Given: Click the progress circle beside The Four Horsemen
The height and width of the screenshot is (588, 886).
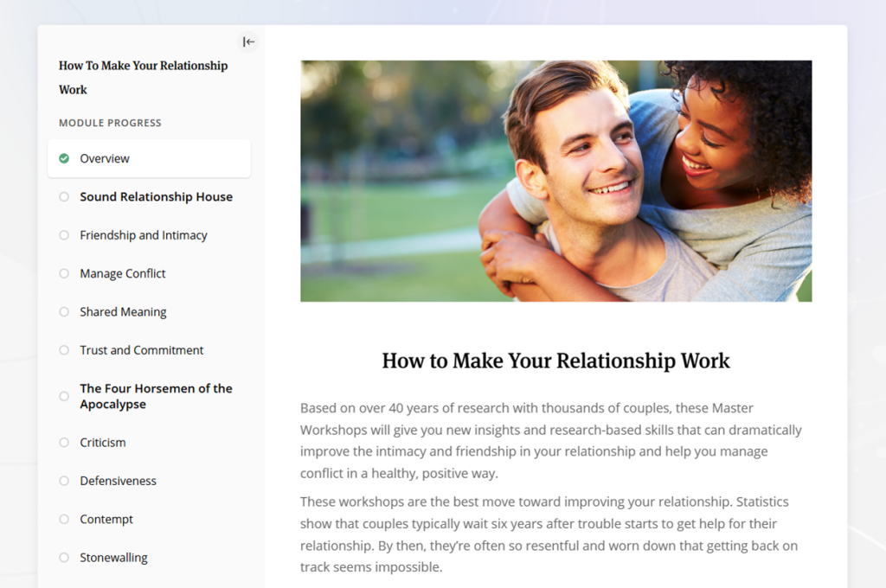Looking at the screenshot, I should 64,395.
